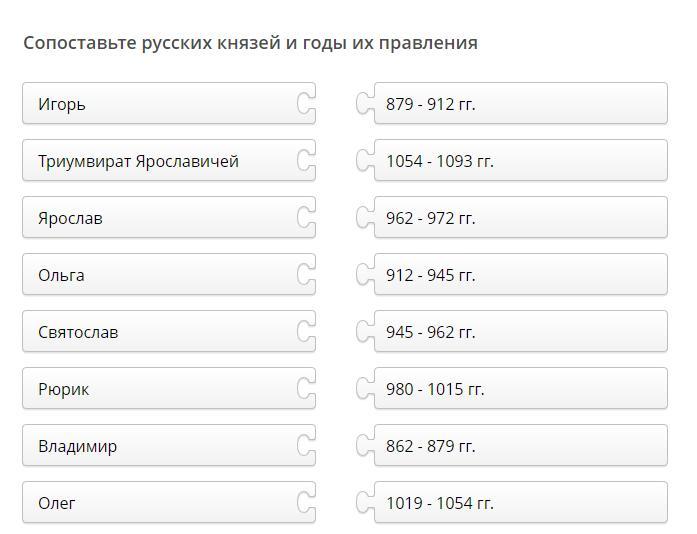Click the puzzle notch on Олег card
The width and height of the screenshot is (697, 534).
[x=306, y=503]
